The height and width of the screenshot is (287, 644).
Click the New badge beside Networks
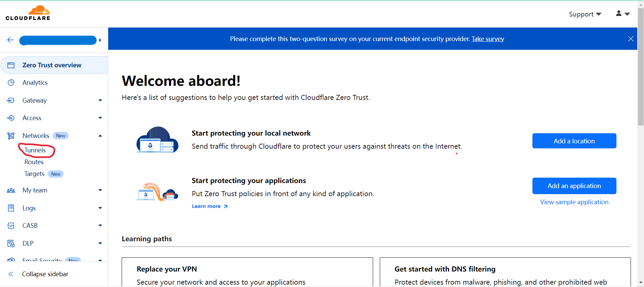(x=61, y=136)
